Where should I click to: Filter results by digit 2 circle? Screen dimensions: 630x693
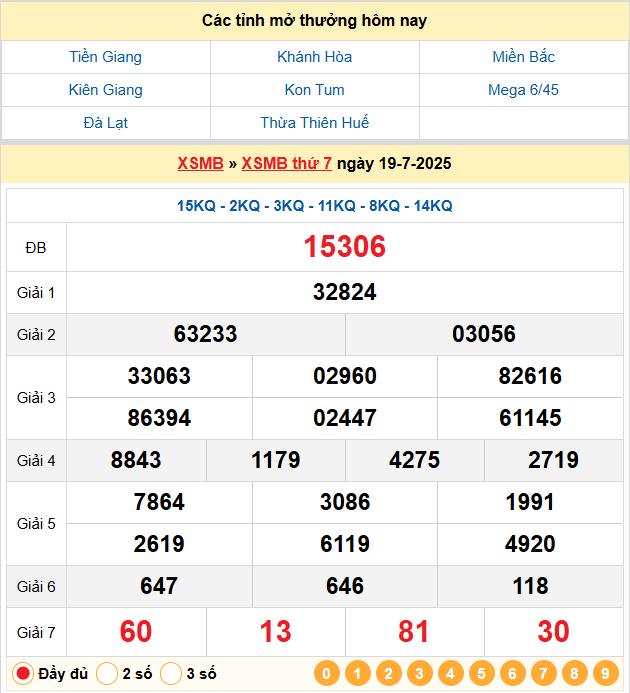389,674
